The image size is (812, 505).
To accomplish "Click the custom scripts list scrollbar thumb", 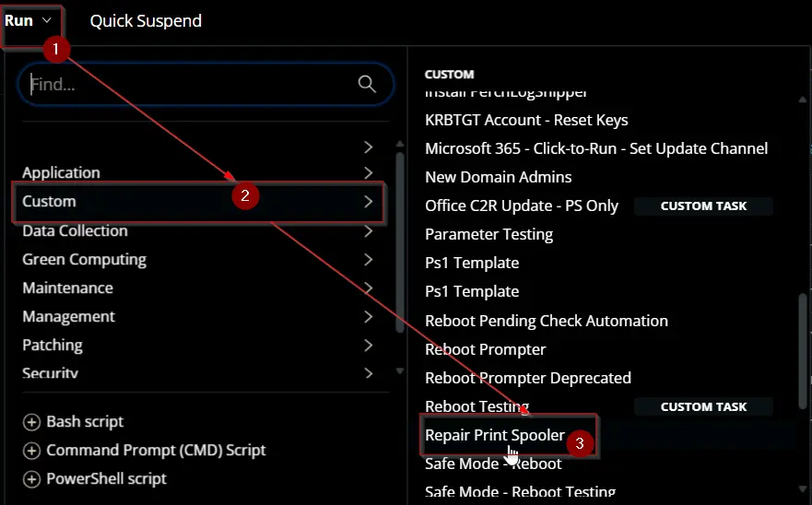I will [803, 351].
